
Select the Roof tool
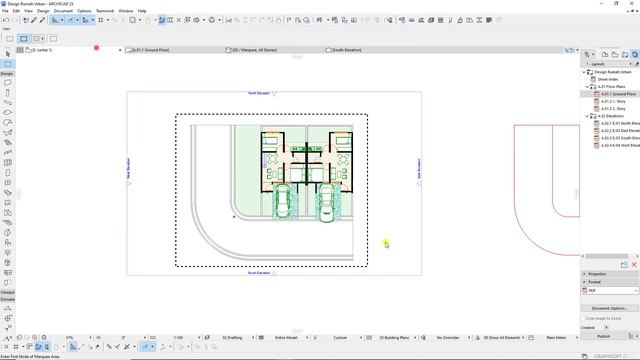click(x=8, y=122)
